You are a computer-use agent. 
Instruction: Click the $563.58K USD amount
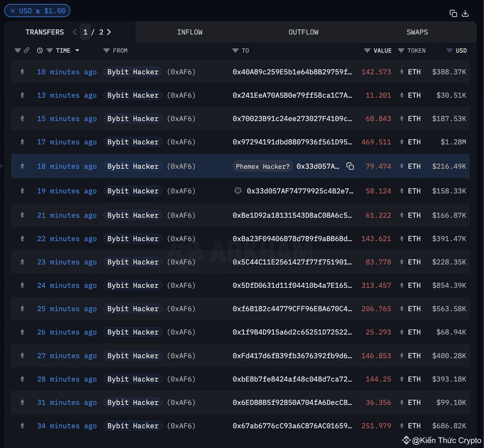tap(449, 309)
